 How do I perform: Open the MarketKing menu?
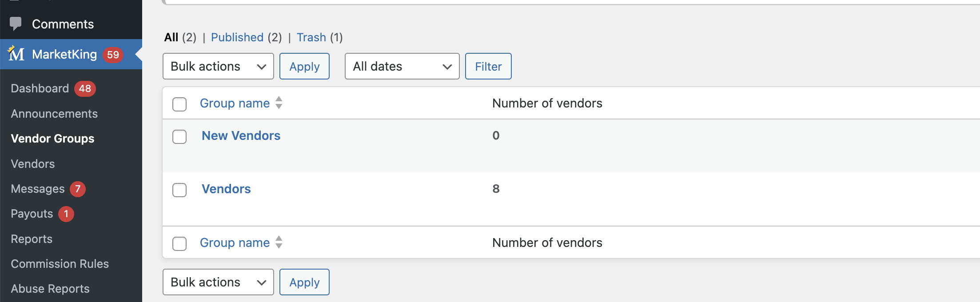[64, 54]
